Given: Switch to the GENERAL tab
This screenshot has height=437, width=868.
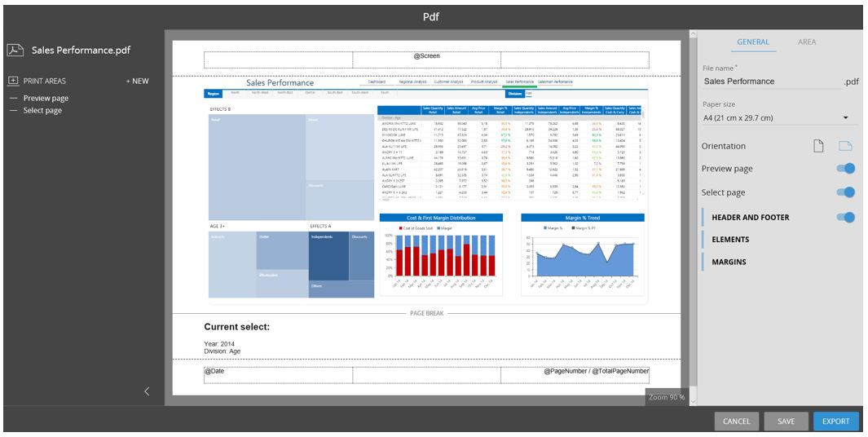Looking at the screenshot, I should pyautogui.click(x=753, y=42).
